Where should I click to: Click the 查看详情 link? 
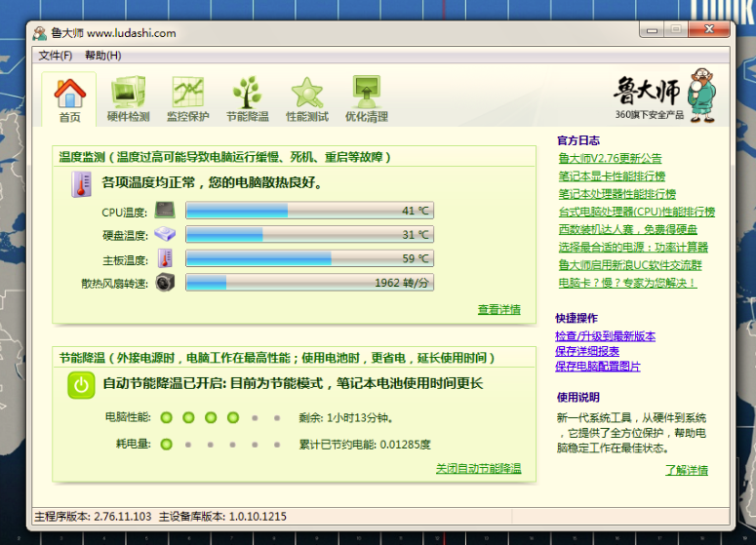[499, 309]
